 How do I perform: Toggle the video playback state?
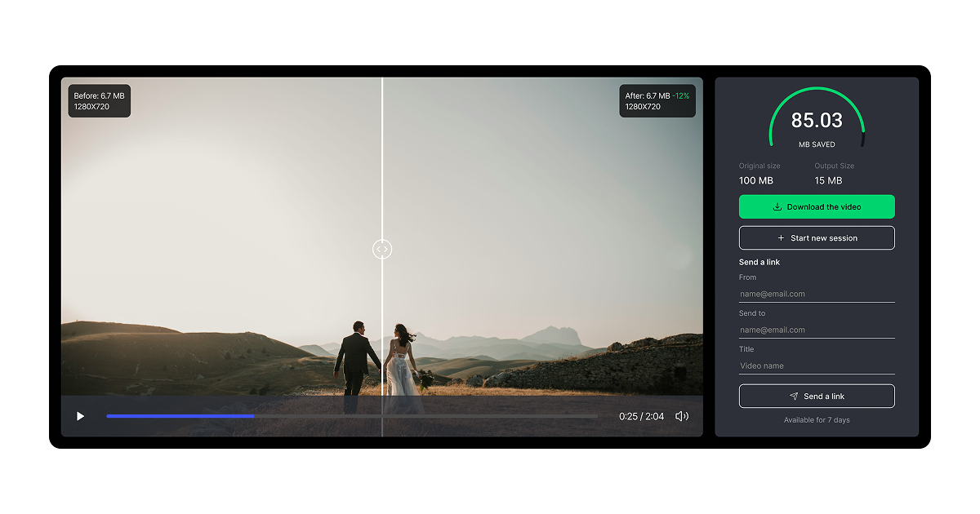point(80,416)
